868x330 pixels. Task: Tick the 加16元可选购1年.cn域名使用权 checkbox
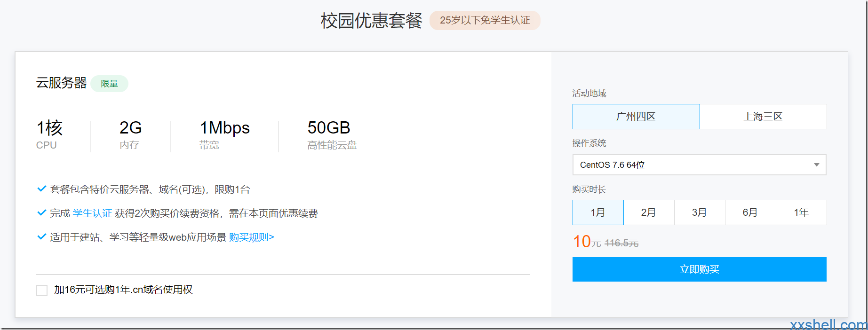(x=42, y=291)
